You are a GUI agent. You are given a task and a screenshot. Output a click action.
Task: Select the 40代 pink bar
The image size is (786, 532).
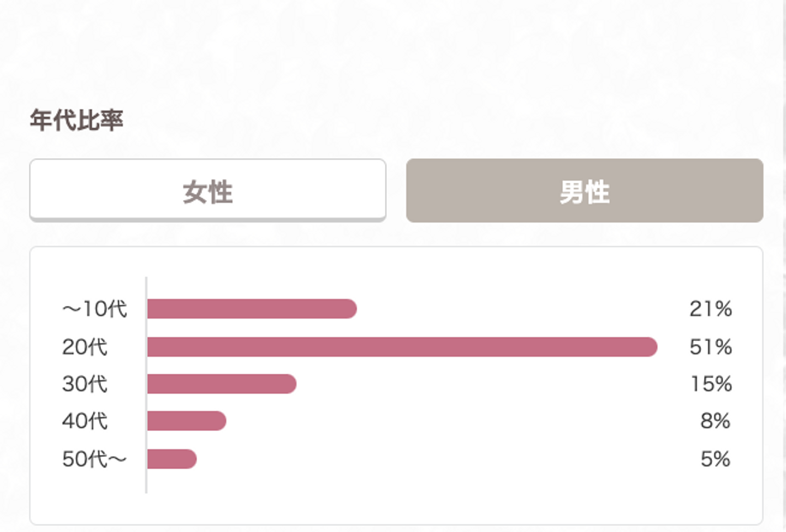[x=186, y=421]
